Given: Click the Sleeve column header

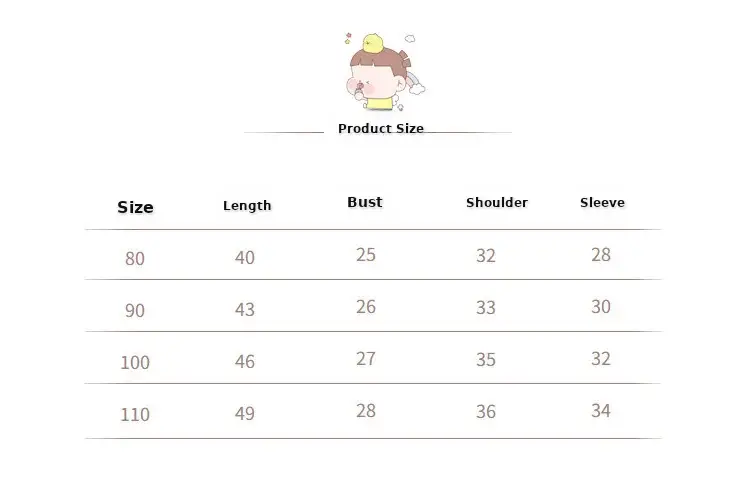Looking at the screenshot, I should click(x=602, y=202).
